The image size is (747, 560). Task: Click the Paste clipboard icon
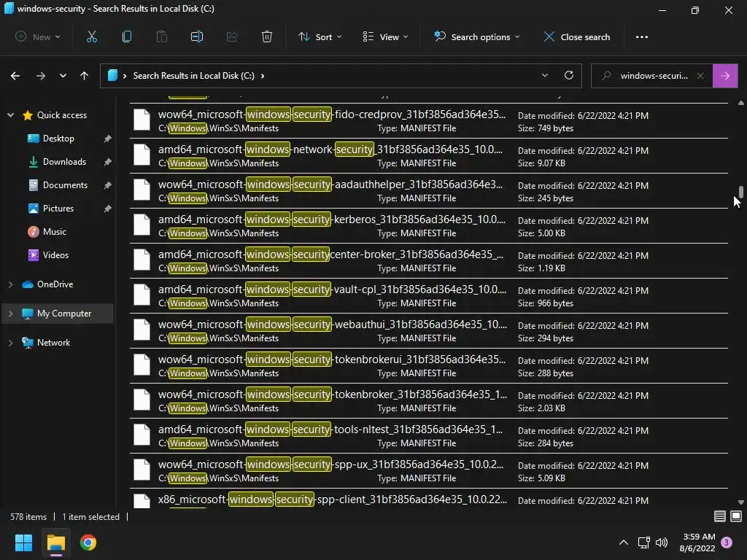coord(162,36)
